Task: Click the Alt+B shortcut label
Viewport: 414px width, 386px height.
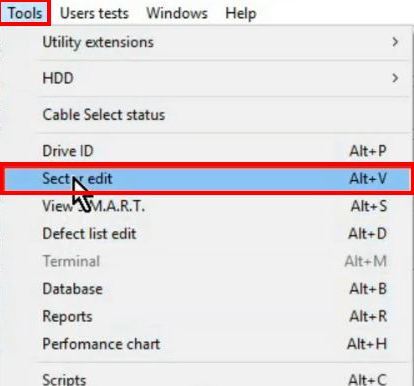Action: coord(368,289)
